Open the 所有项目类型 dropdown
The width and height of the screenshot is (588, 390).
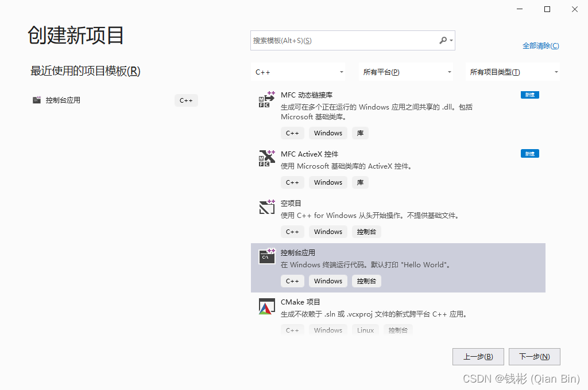point(513,72)
